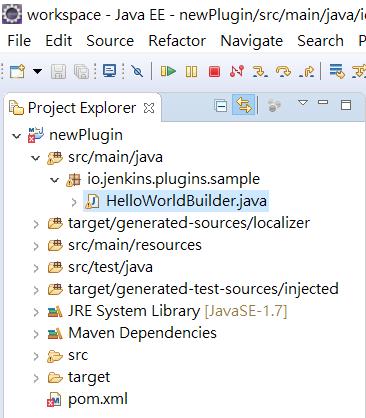Select target/generated-test-sources/injected folder

click(x=203, y=289)
